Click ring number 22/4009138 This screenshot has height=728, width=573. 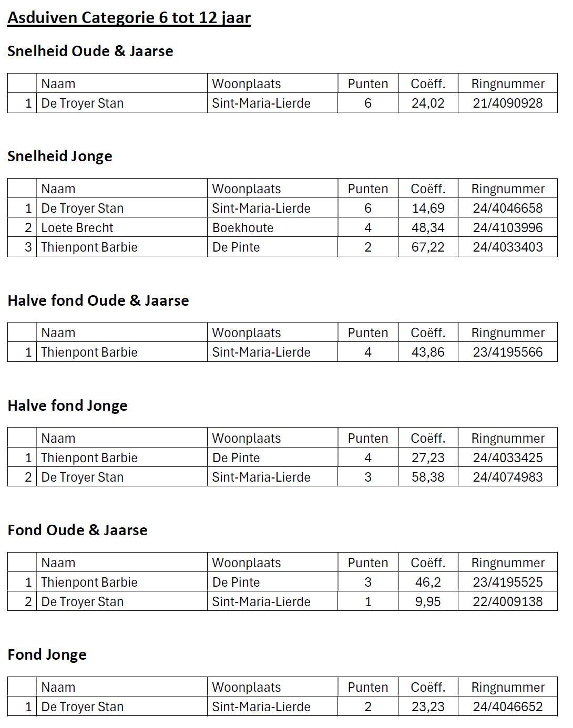[x=507, y=601]
